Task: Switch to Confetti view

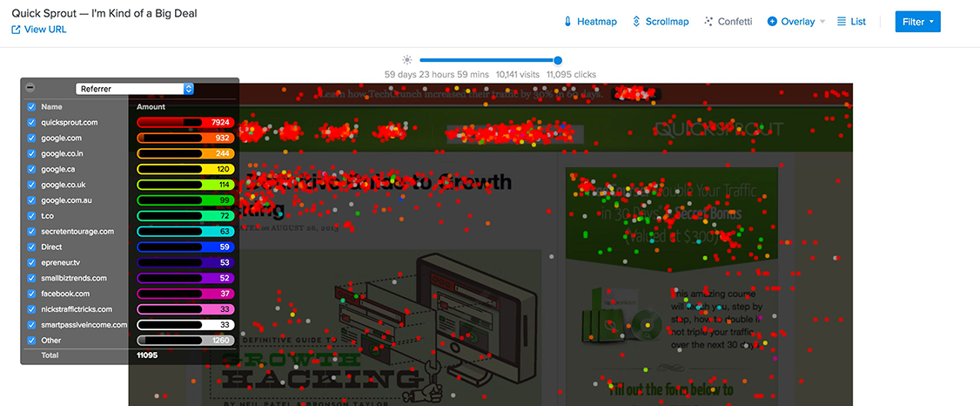Action: click(728, 21)
